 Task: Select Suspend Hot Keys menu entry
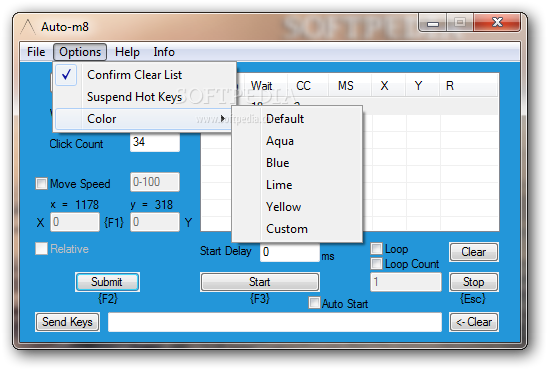coord(145,97)
